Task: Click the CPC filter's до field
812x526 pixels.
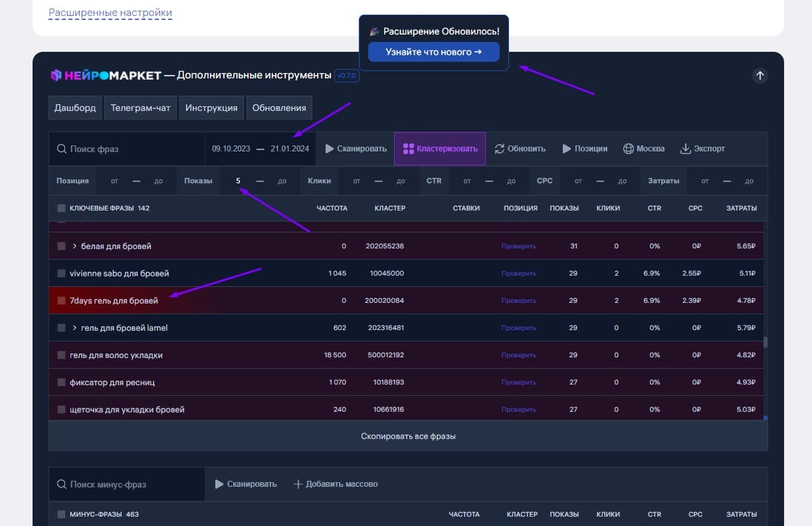Action: [x=623, y=181]
